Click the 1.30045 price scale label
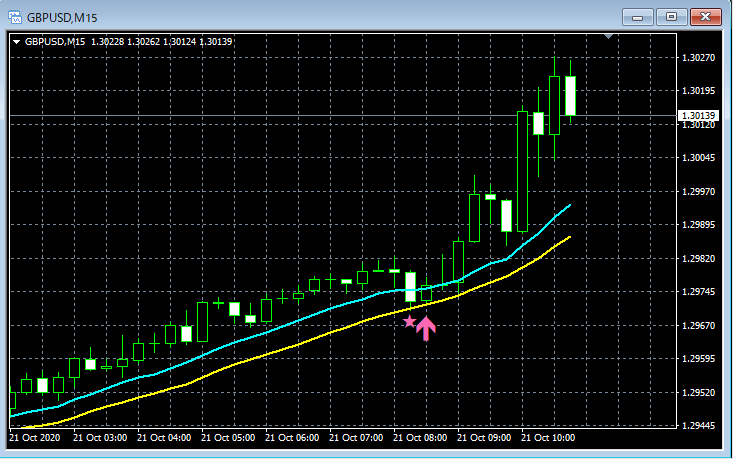The width and height of the screenshot is (734, 459). pyautogui.click(x=698, y=158)
